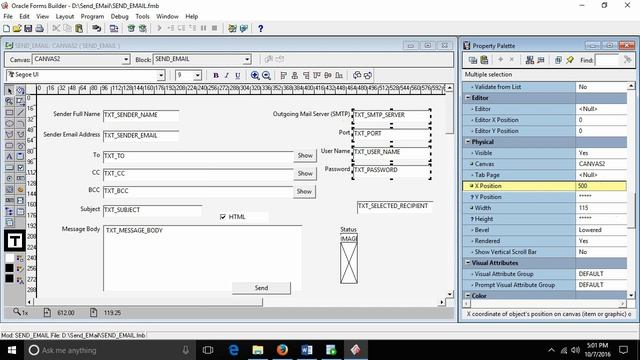640x360 pixels.
Task: Collapse the Physical property group
Action: click(x=468, y=142)
